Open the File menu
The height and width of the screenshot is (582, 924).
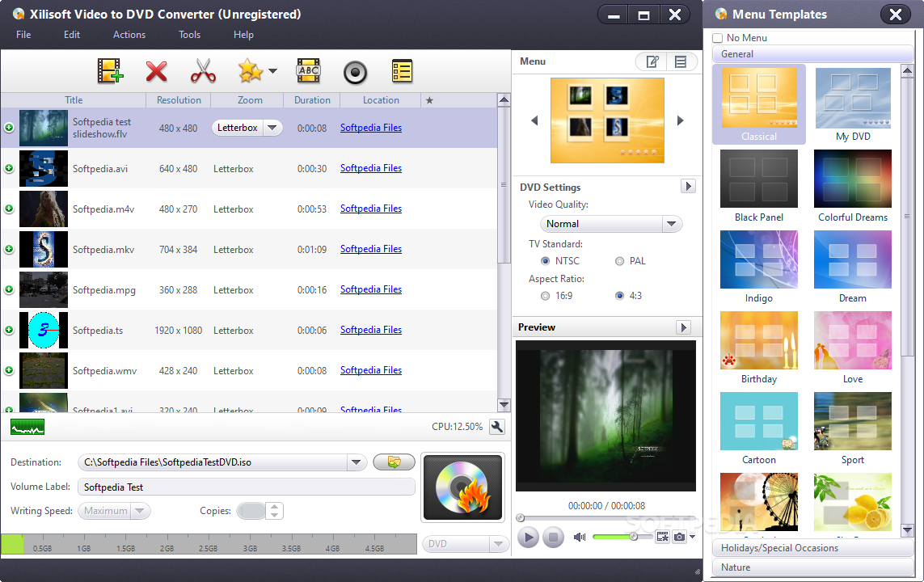click(23, 35)
